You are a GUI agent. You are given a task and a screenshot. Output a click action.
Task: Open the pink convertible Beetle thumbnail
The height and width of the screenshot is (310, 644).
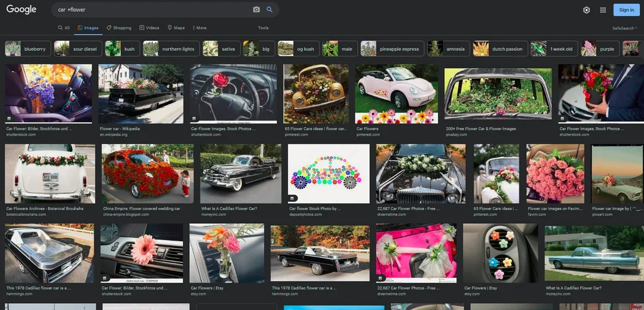click(396, 94)
